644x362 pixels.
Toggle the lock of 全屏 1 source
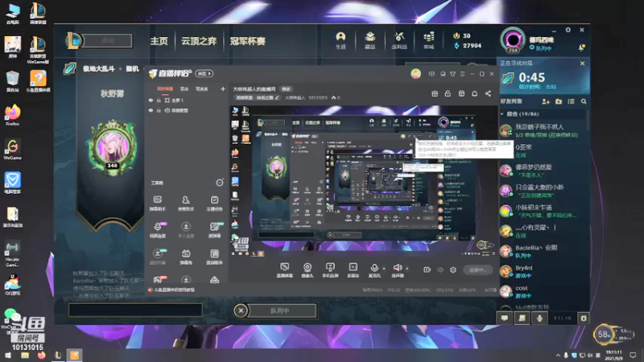[x=159, y=100]
